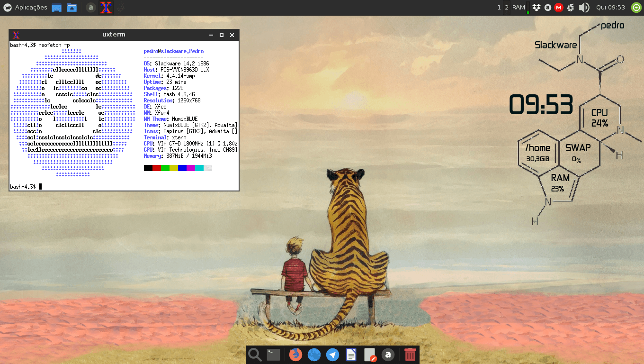
Task: Open the application finder magnifier in the dock
Action: [x=254, y=355]
